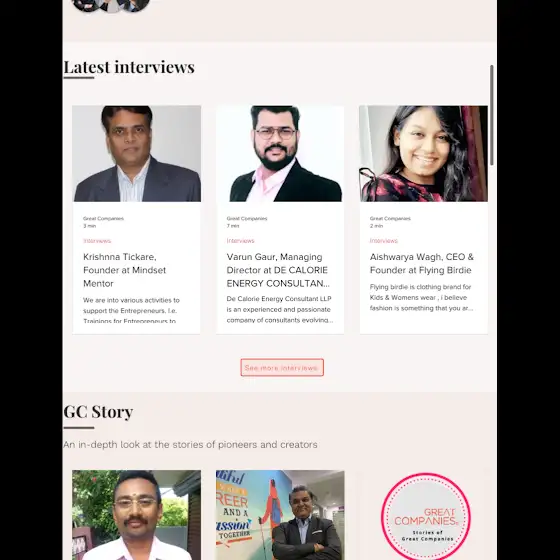Click the De Calorie Energy Consultant LLP excerpt

280,309
